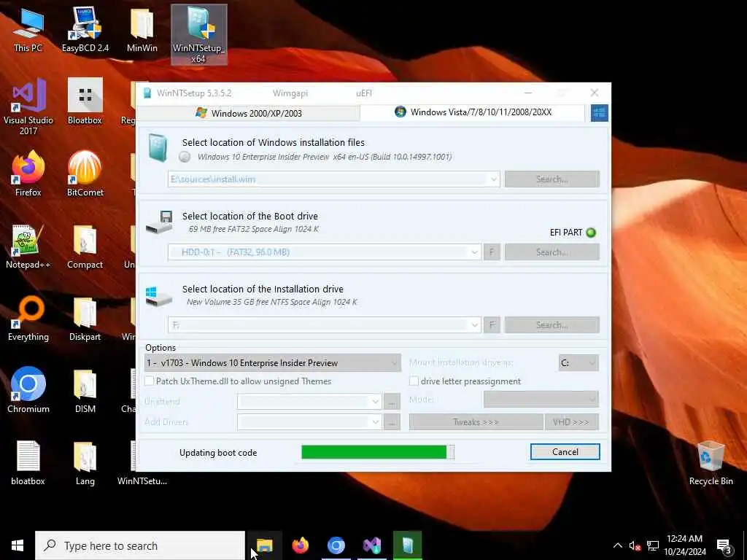The image size is (747, 560).
Task: Select Windows Vista/7/8/10/11 tab
Action: coord(473,112)
